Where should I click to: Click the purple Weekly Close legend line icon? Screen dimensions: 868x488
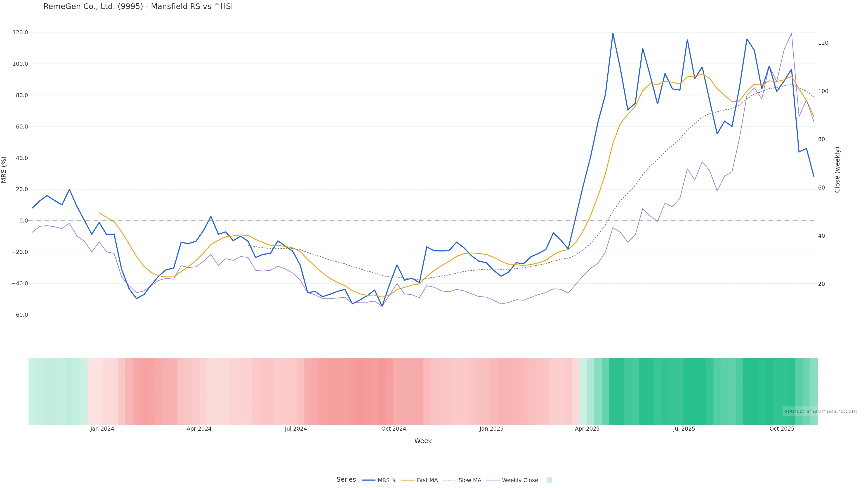tap(493, 480)
